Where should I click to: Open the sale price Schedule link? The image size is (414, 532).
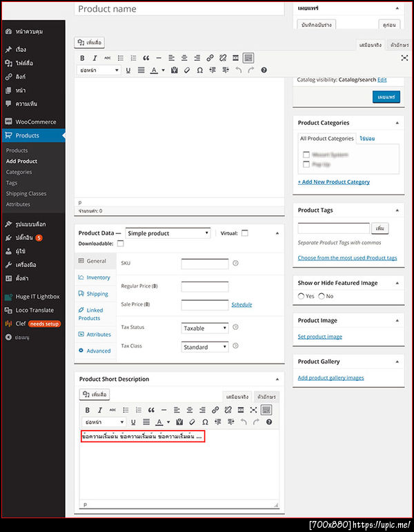(241, 305)
